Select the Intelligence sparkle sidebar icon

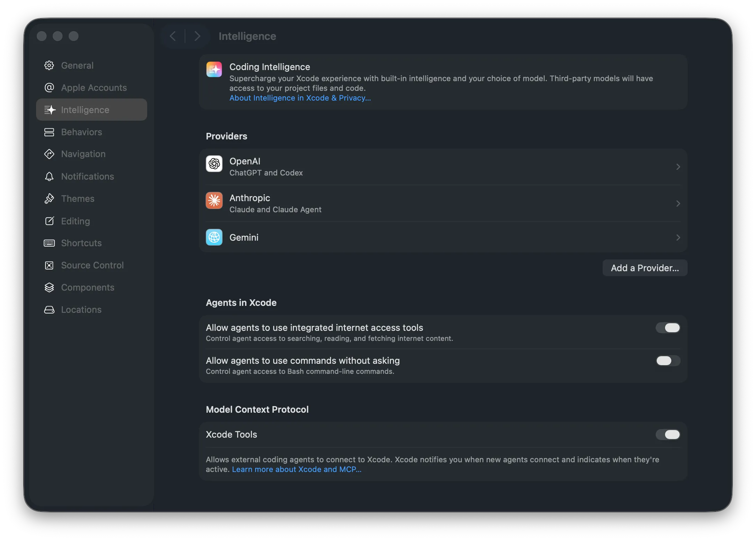[x=50, y=110]
